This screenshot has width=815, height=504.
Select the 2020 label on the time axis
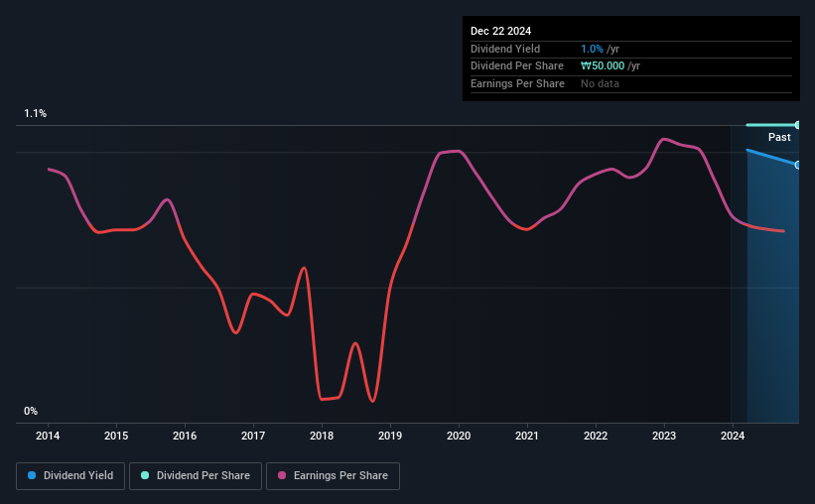pyautogui.click(x=459, y=436)
